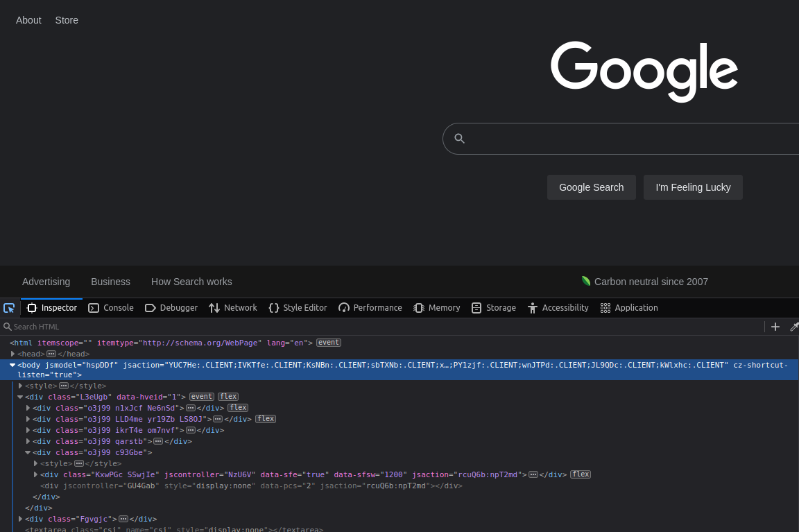Viewport: 799px width, 532px height.
Task: Collapse the o3j99 c93Gbe div
Action: click(28, 452)
